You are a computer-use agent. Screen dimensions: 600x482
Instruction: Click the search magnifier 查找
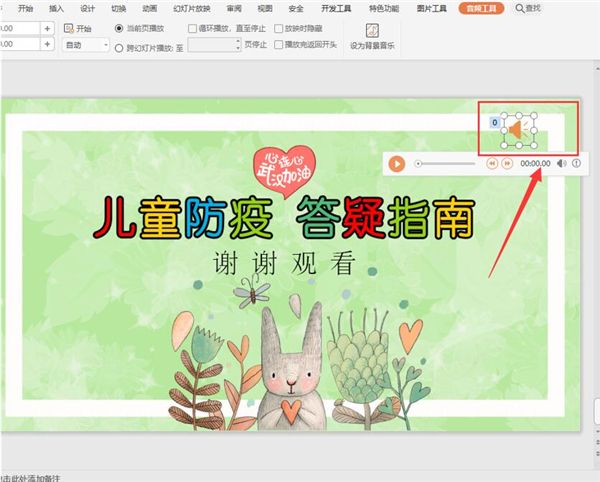tap(534, 8)
